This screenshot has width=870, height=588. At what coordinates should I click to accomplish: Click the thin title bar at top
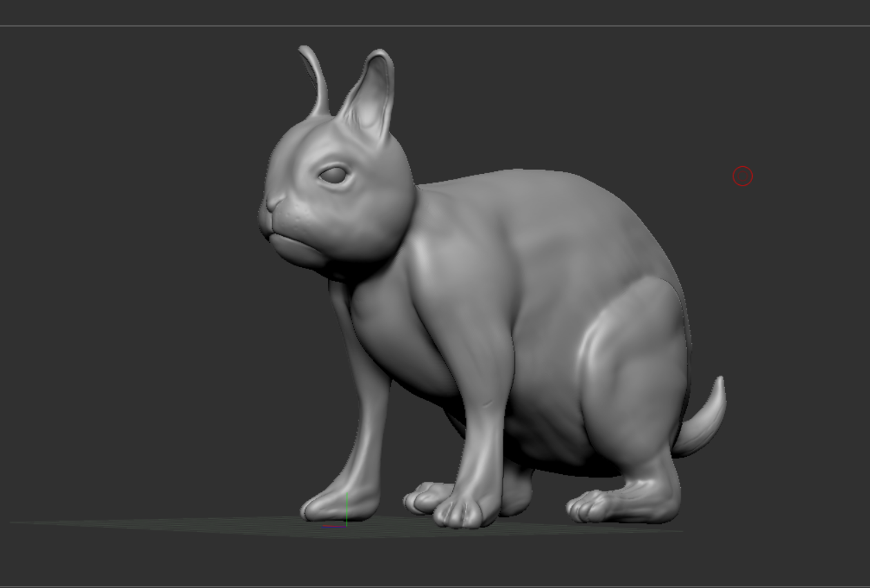pos(435,10)
